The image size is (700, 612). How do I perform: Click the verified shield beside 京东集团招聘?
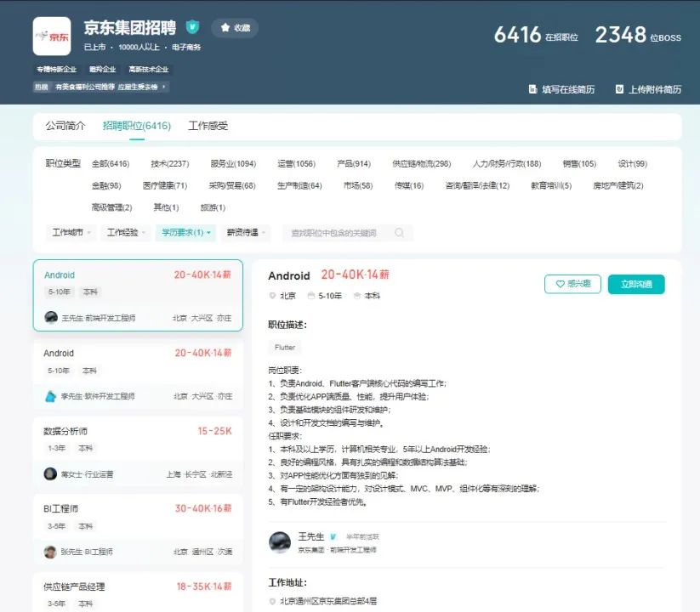(192, 27)
